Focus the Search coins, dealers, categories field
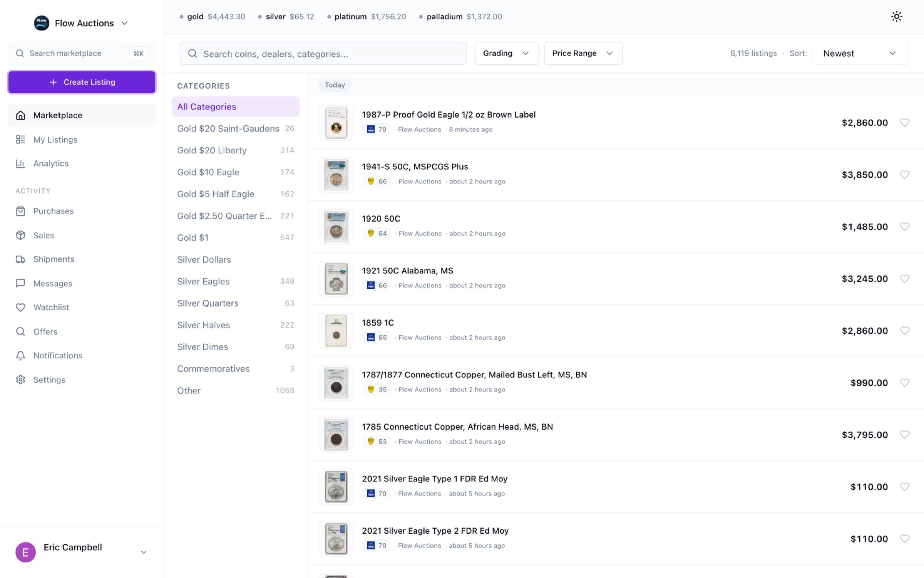 323,54
